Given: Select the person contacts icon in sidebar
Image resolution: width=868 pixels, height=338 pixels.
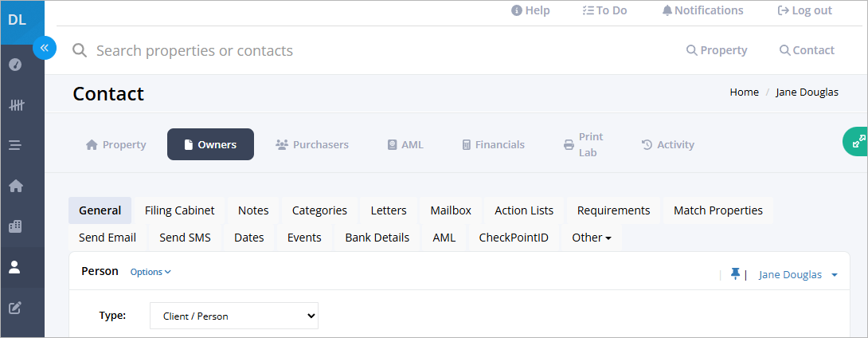Looking at the screenshot, I should pyautogui.click(x=15, y=267).
